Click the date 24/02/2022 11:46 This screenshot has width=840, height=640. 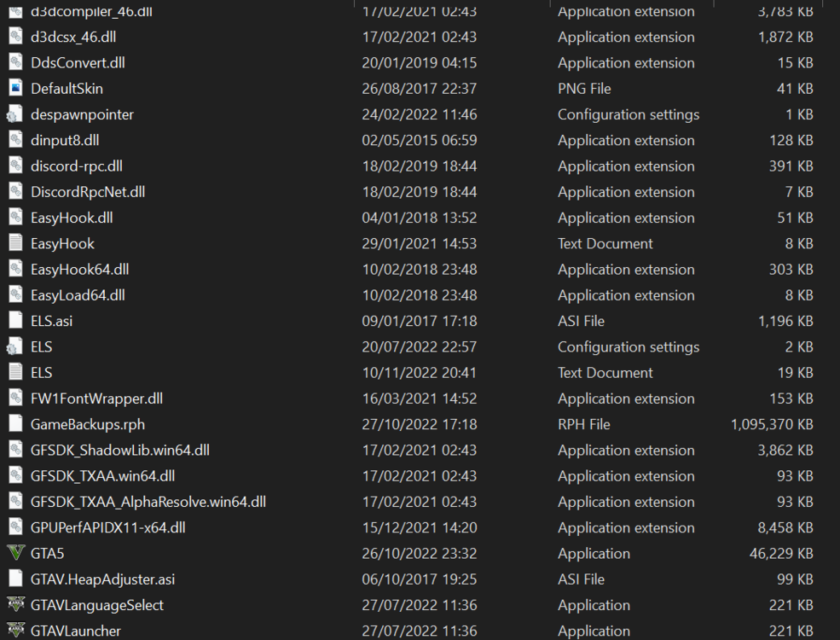(x=420, y=114)
